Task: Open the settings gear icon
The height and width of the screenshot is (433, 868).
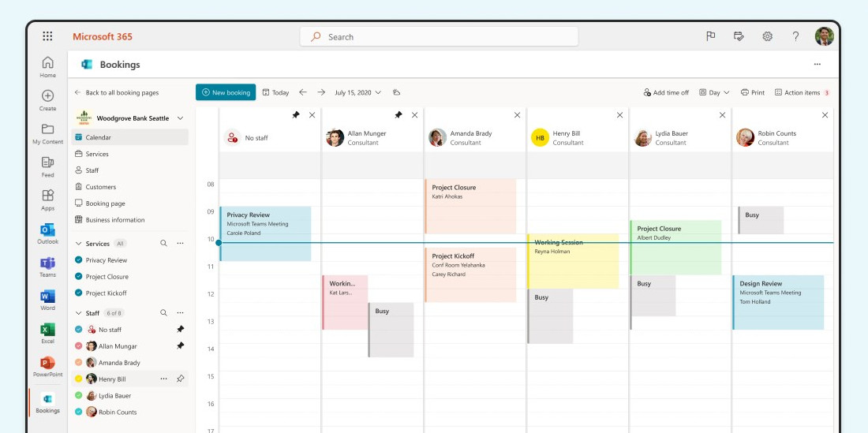Action: tap(767, 36)
